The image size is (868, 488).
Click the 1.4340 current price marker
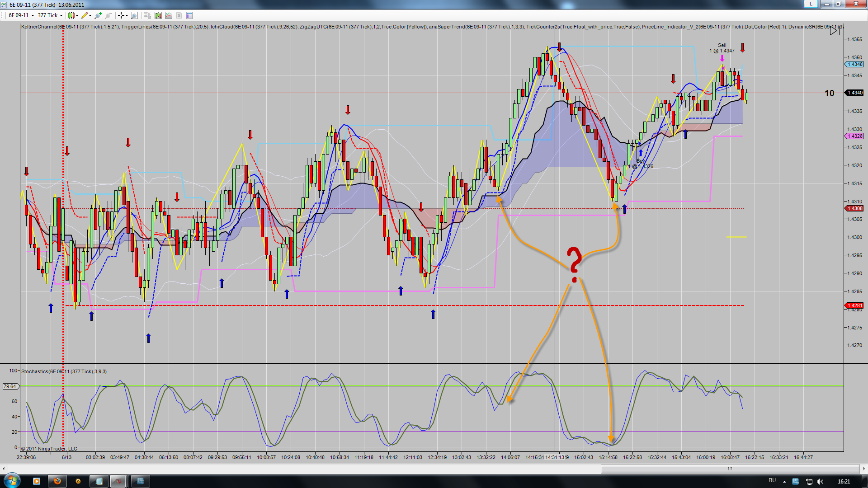tap(854, 93)
